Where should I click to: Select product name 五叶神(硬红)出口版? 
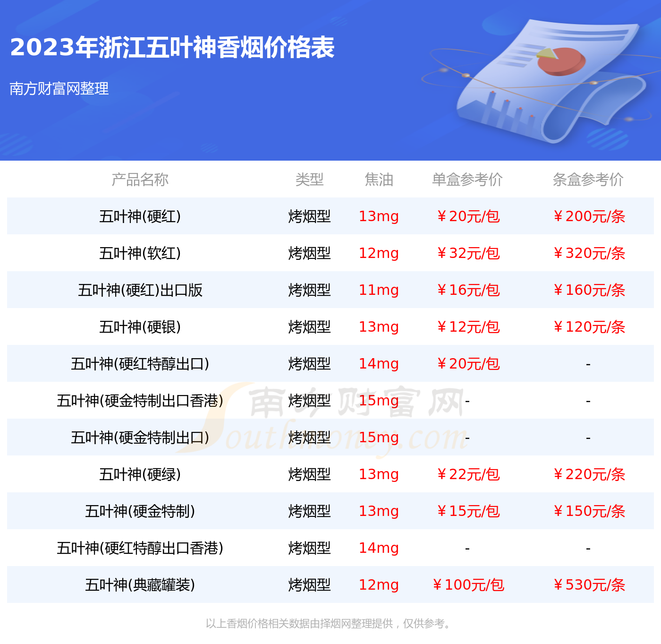(x=140, y=290)
